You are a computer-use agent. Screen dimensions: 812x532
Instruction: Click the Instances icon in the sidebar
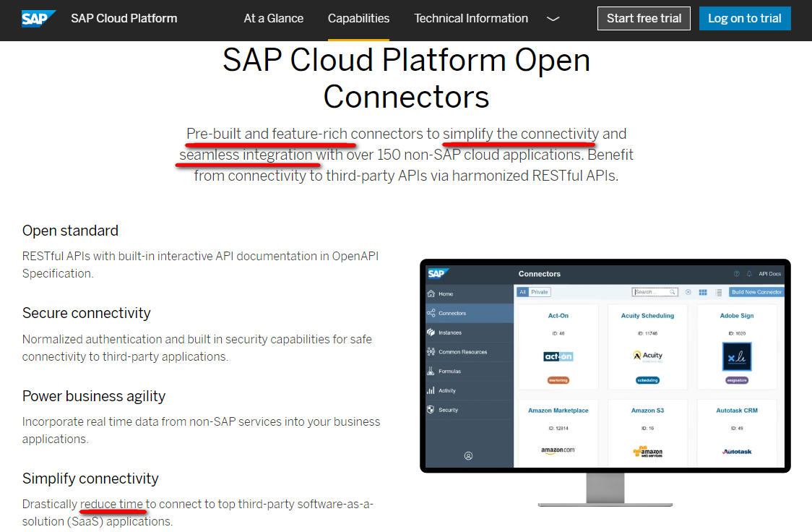(x=431, y=332)
